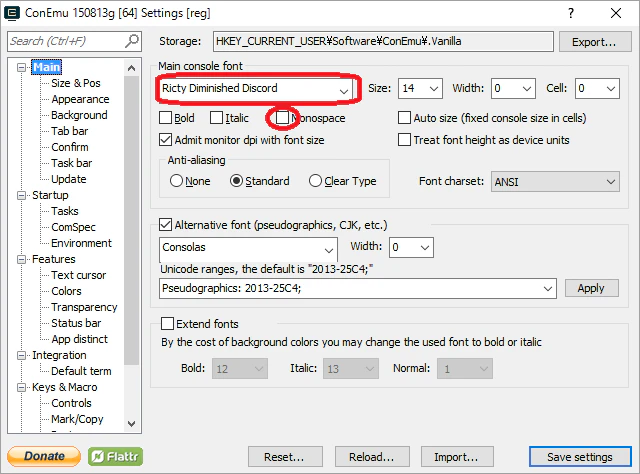This screenshot has height=474, width=640.
Task: Click the Export... button
Action: (x=594, y=42)
